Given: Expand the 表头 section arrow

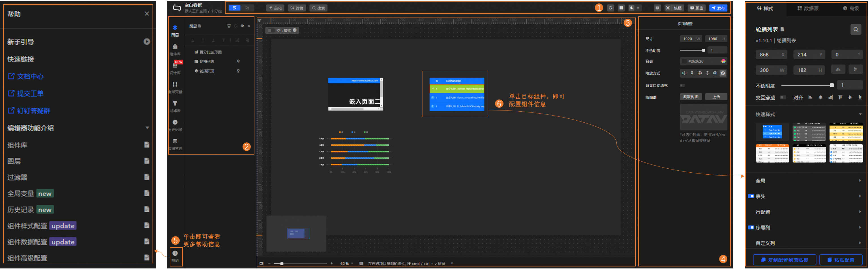Looking at the screenshot, I should 860,196.
